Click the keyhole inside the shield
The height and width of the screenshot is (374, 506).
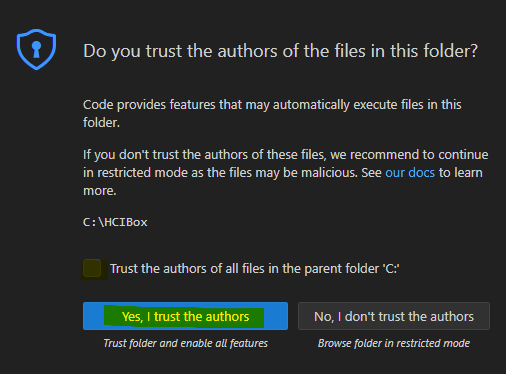click(36, 49)
